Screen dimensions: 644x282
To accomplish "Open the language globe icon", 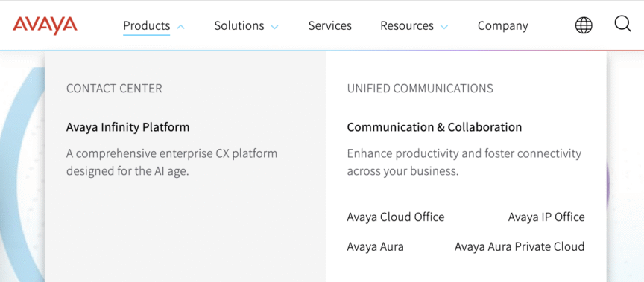I will click(583, 25).
